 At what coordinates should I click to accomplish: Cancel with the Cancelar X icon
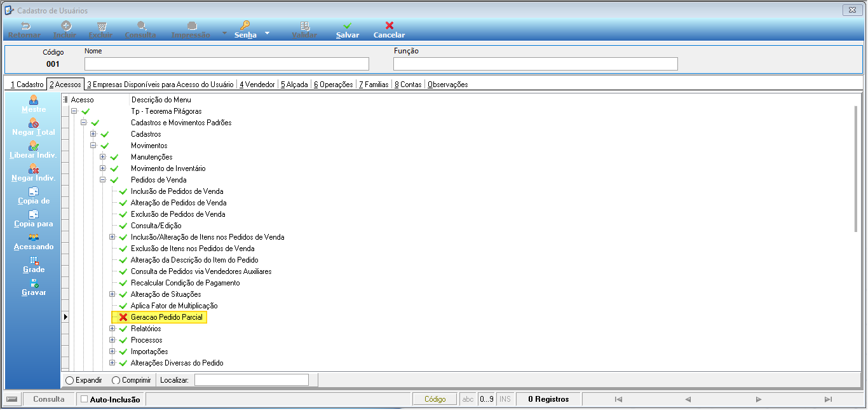tap(390, 25)
